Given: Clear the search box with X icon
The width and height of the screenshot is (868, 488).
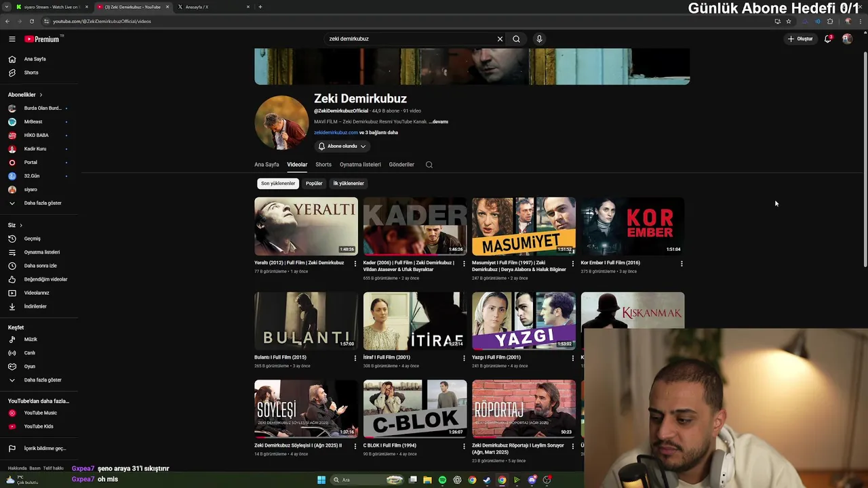Looking at the screenshot, I should (500, 39).
